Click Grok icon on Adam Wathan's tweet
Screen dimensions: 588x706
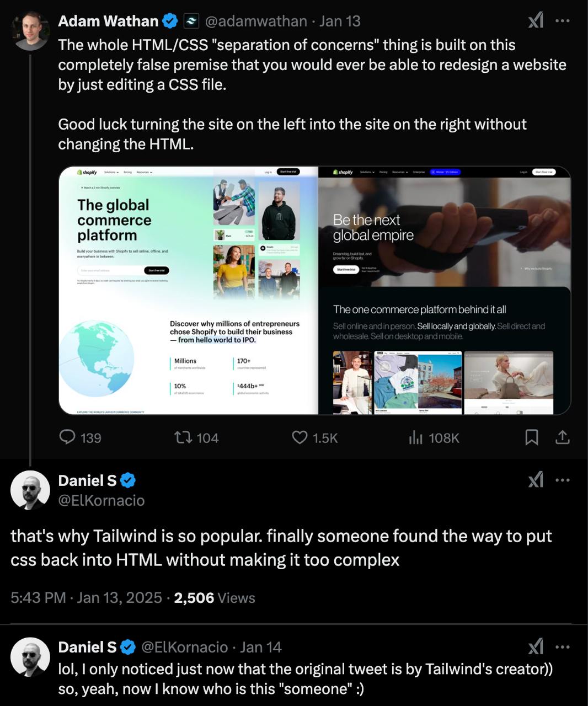(x=536, y=21)
